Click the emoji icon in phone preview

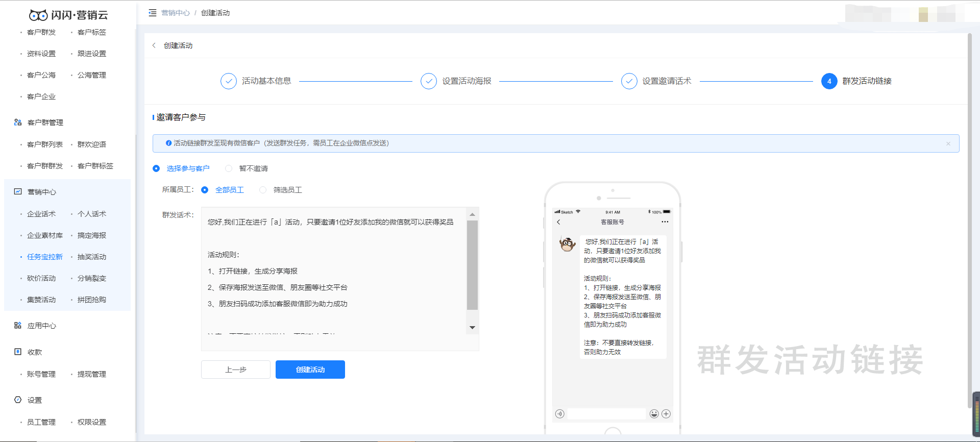click(654, 414)
